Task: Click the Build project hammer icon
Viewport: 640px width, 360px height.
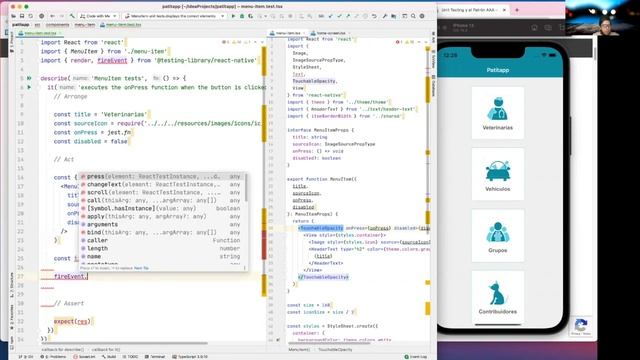Action: (72, 16)
